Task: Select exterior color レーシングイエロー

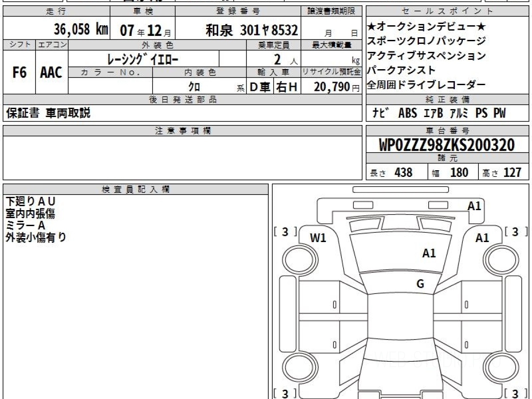Action: pos(143,59)
